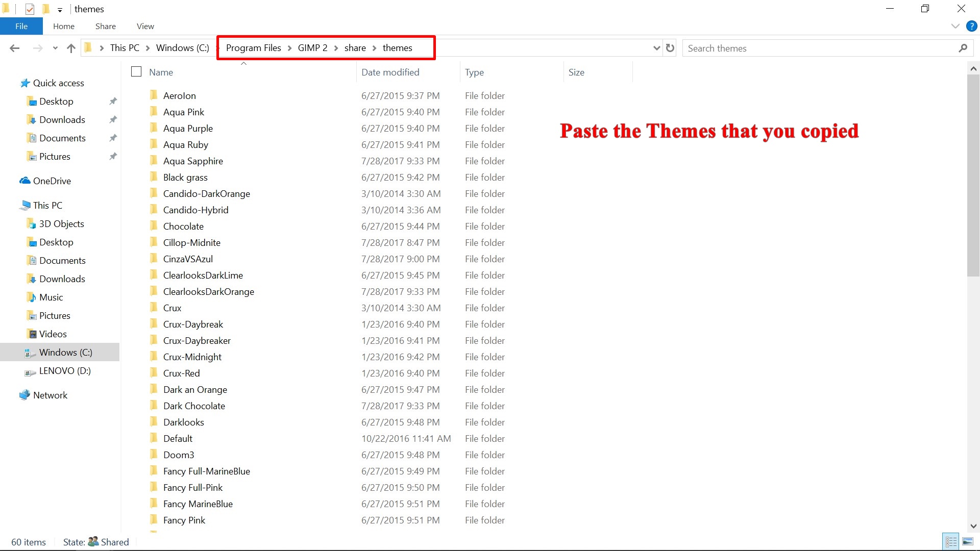Viewport: 980px width, 551px height.
Task: Switch to large thumbnails view in status bar
Action: 969,541
